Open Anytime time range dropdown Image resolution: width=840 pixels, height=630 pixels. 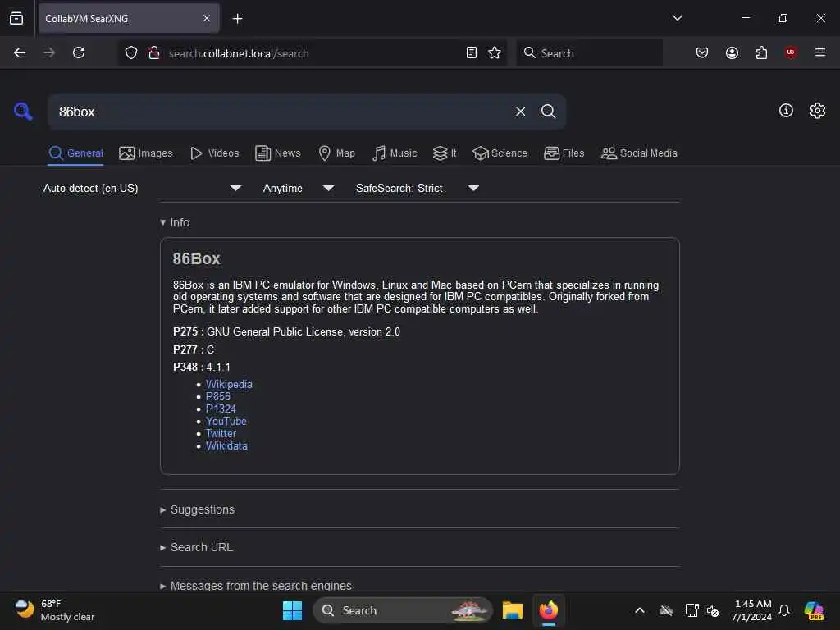click(x=299, y=188)
